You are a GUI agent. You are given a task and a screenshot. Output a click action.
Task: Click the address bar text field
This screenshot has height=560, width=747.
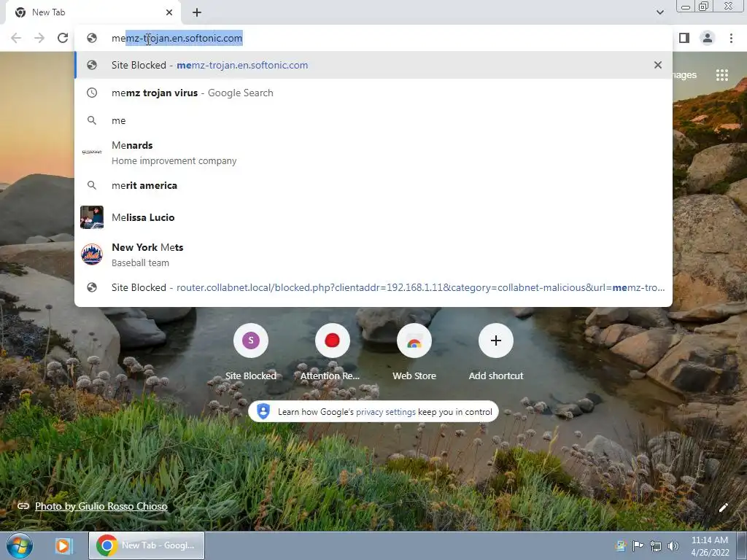tap(373, 38)
